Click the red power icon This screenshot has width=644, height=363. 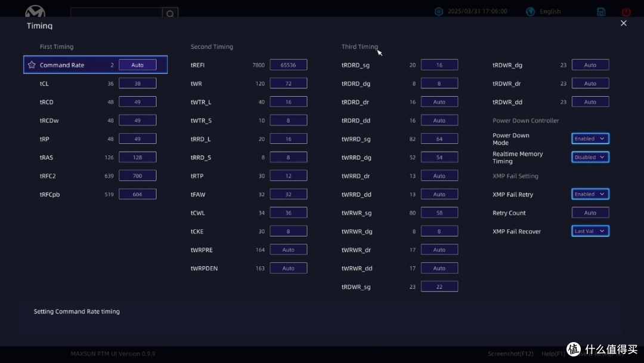pyautogui.click(x=626, y=12)
